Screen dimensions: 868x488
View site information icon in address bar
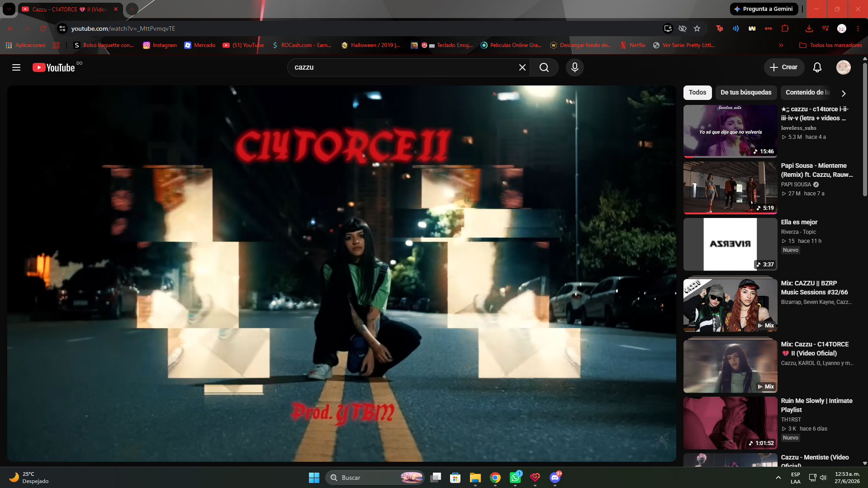point(62,28)
